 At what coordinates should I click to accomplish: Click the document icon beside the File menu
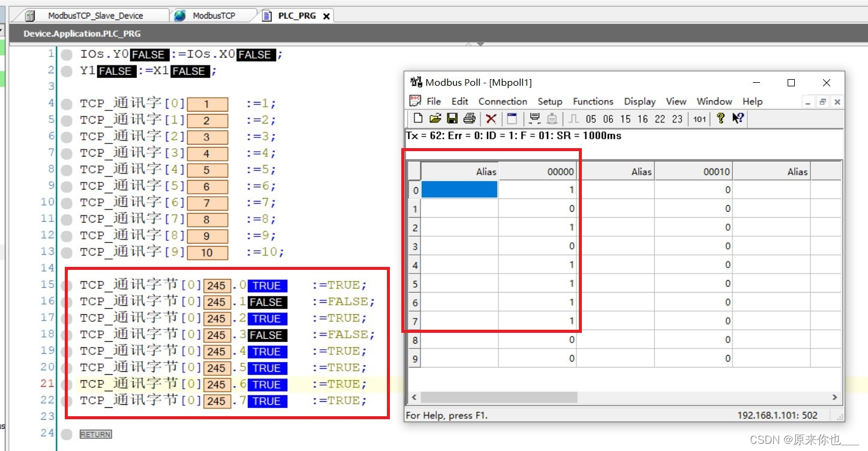click(x=415, y=101)
